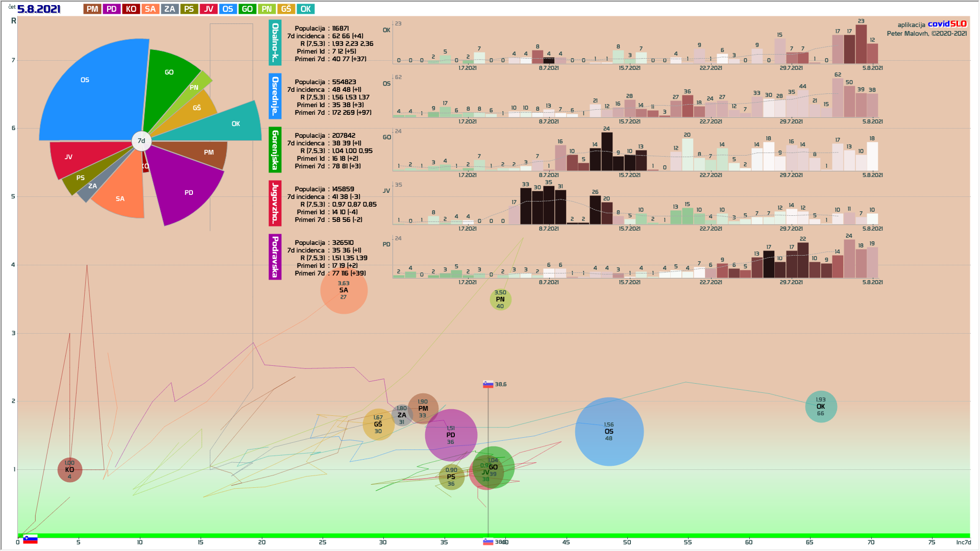The image size is (980, 551).
Task: Click the PD bubble on scatter plot
Action: point(451,435)
